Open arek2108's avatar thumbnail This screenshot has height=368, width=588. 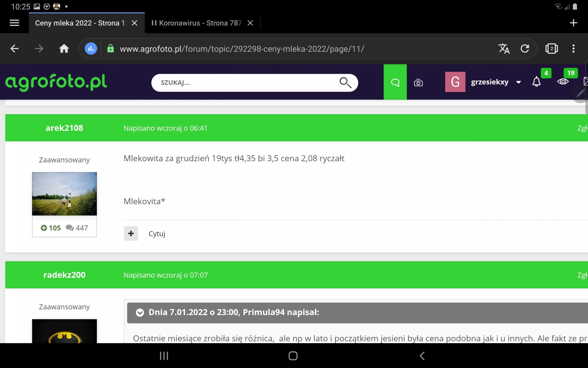point(64,194)
